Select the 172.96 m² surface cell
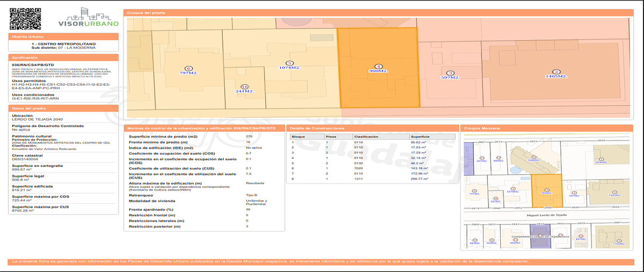644x272 pixels. (x=420, y=174)
